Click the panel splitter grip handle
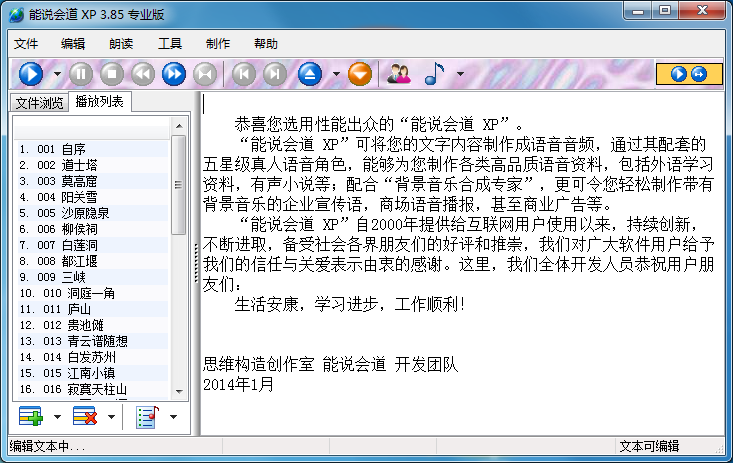 (x=196, y=263)
